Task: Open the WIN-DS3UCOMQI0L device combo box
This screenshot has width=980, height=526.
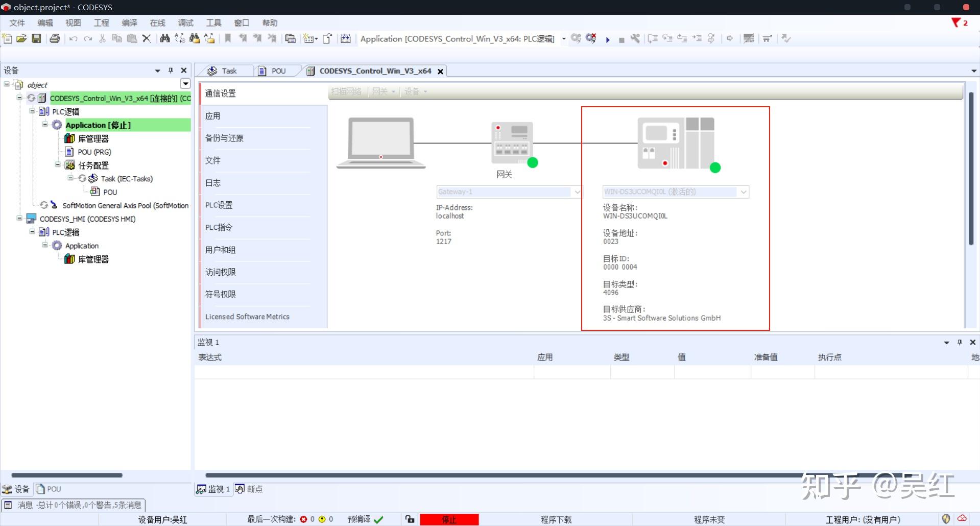Action: point(744,192)
